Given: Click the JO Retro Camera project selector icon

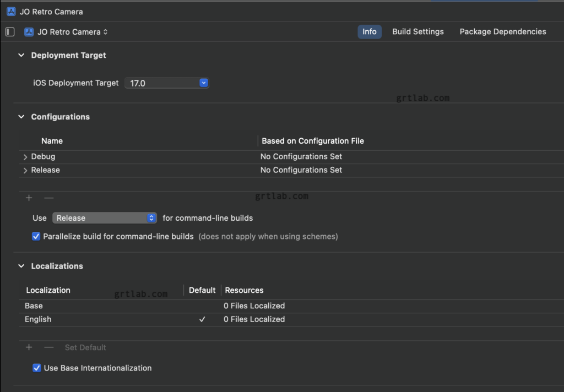Looking at the screenshot, I should 29,32.
